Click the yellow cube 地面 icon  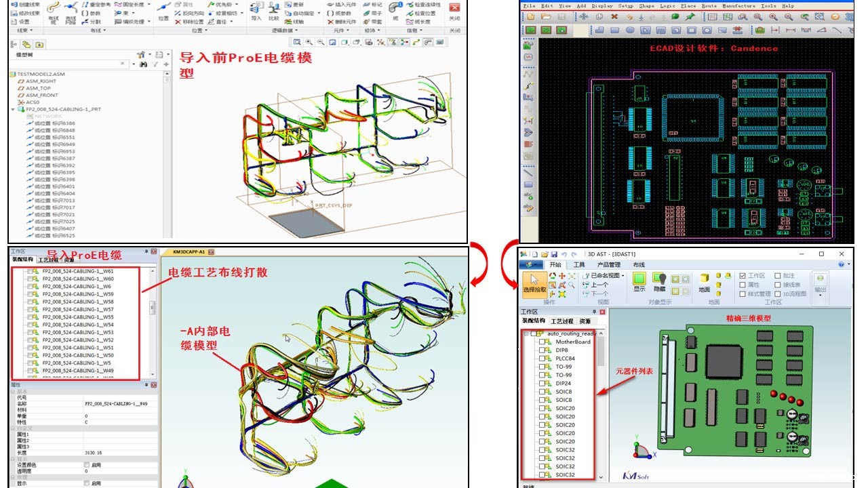pyautogui.click(x=705, y=279)
